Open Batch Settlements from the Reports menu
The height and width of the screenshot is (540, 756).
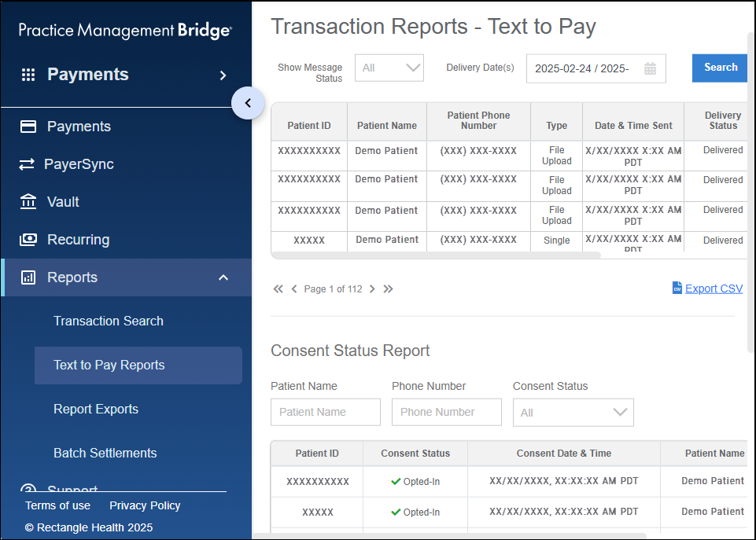(105, 453)
